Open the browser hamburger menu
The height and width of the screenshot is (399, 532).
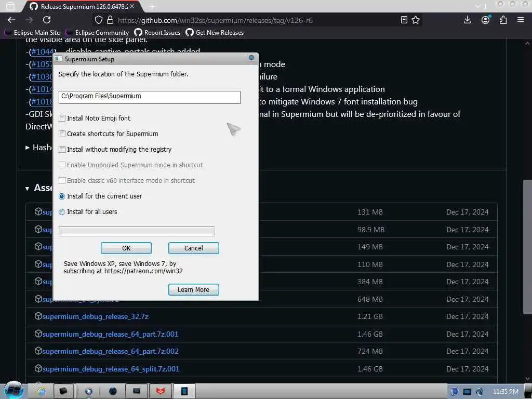tap(521, 20)
